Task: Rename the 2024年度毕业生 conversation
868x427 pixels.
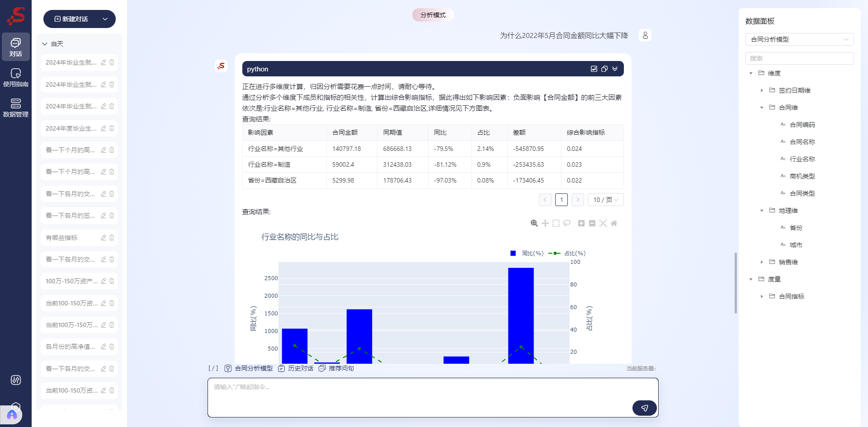Action: [104, 128]
